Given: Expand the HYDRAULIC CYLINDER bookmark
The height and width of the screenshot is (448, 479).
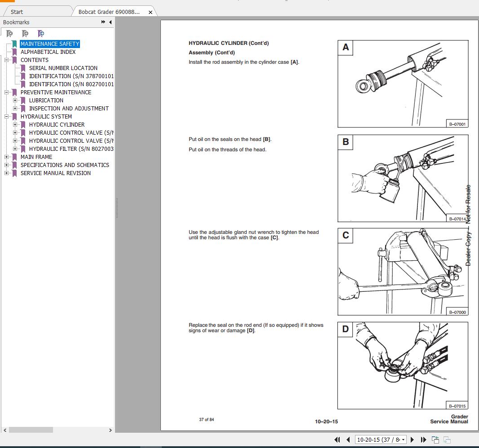Looking at the screenshot, I should [15, 124].
